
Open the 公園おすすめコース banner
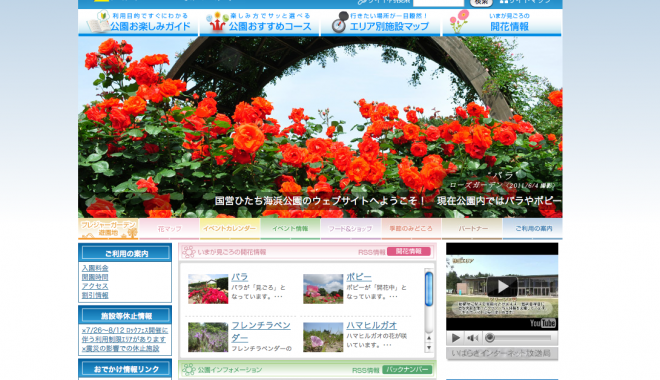260,22
